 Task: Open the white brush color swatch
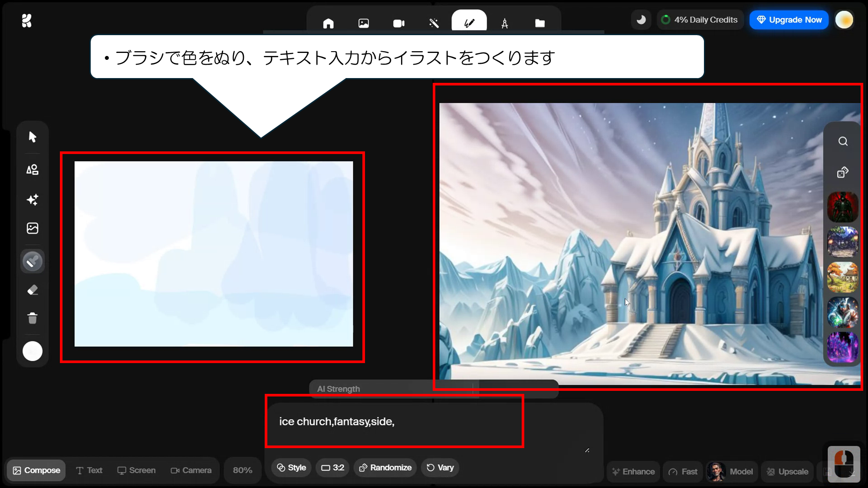pos(33,351)
